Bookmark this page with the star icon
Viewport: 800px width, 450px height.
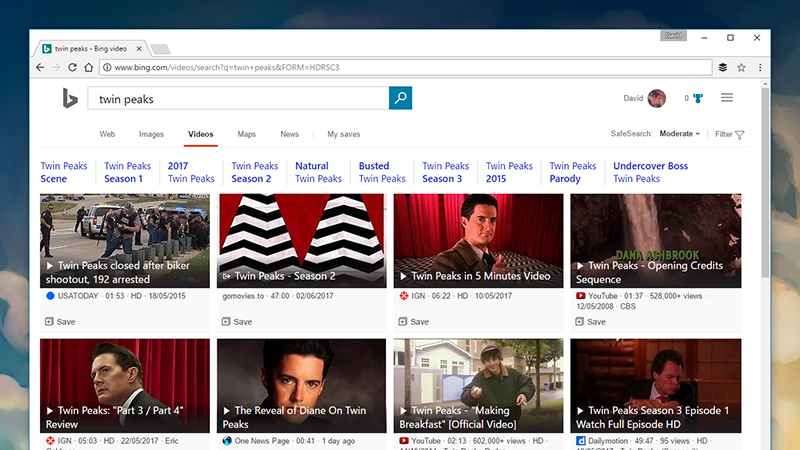coord(741,67)
